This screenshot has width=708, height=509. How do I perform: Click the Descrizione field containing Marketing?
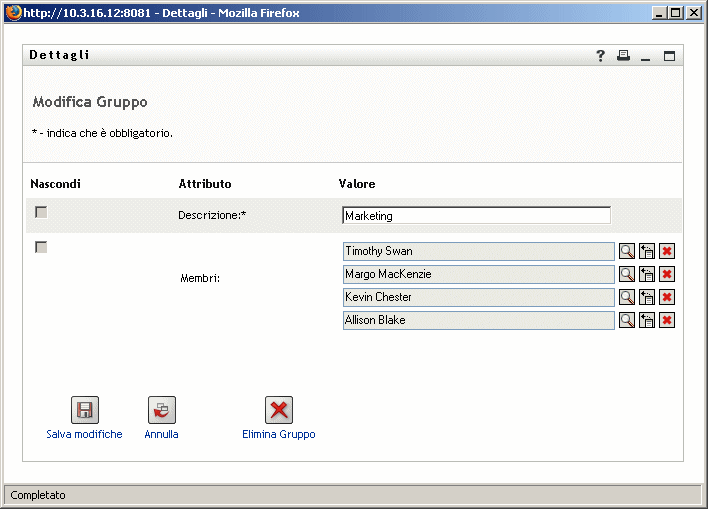476,215
